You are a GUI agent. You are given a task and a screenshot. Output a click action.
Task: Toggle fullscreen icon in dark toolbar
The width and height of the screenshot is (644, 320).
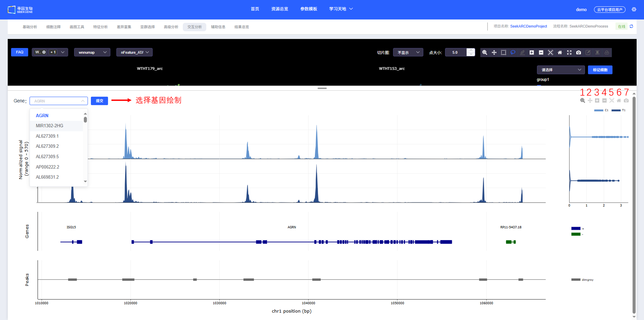coord(569,52)
